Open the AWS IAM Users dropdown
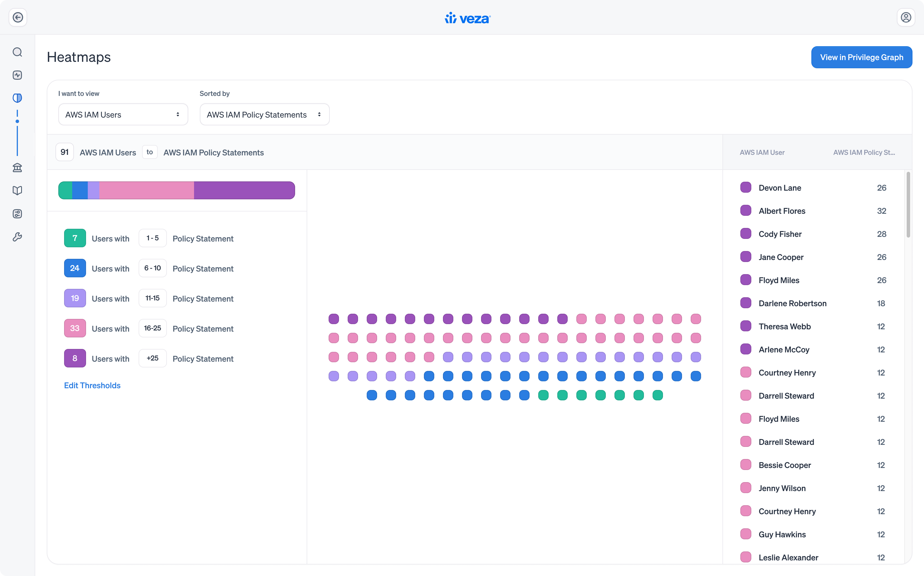 (123, 115)
